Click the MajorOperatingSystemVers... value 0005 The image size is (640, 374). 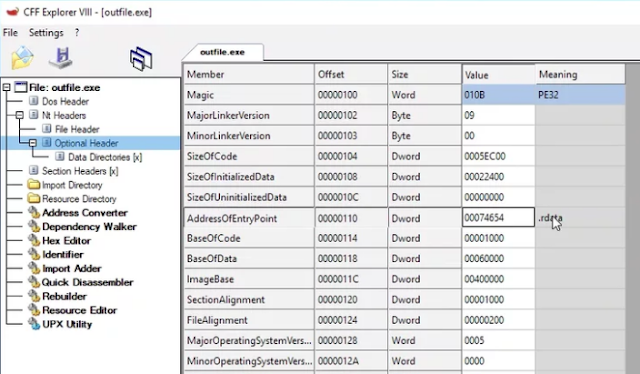click(x=498, y=340)
